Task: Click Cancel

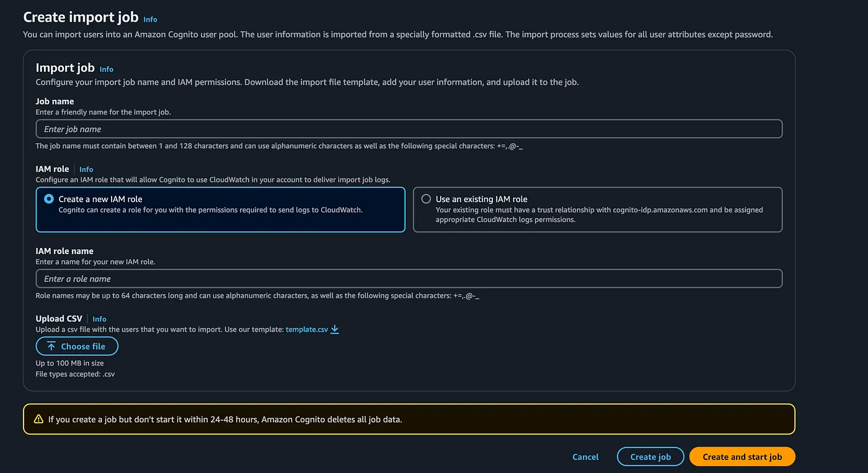Action: tap(585, 456)
